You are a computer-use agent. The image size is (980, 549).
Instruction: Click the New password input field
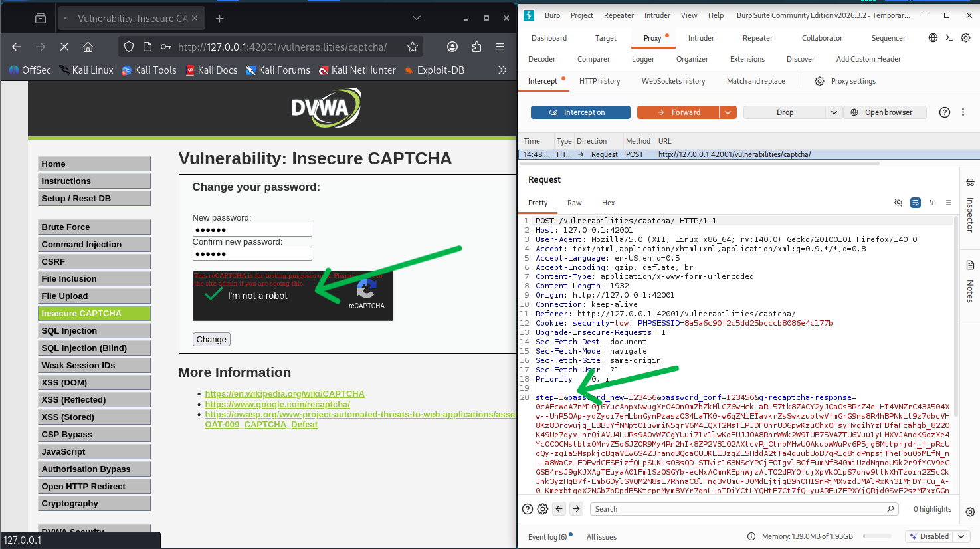[252, 230]
